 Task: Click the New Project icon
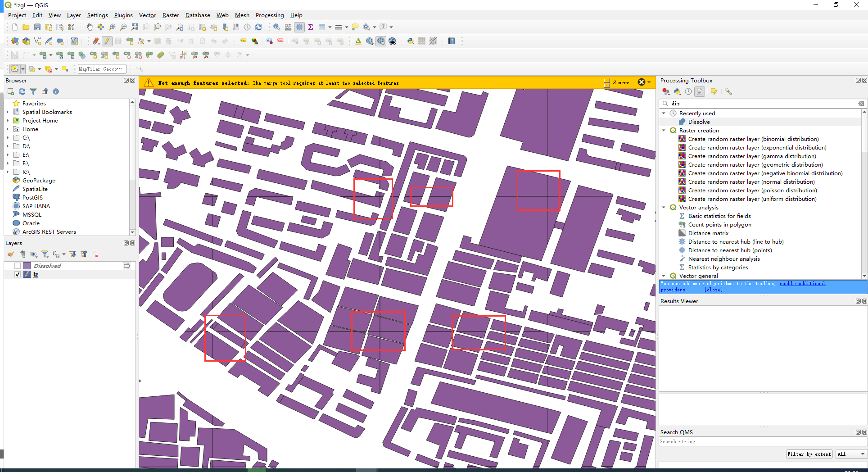[x=14, y=27]
